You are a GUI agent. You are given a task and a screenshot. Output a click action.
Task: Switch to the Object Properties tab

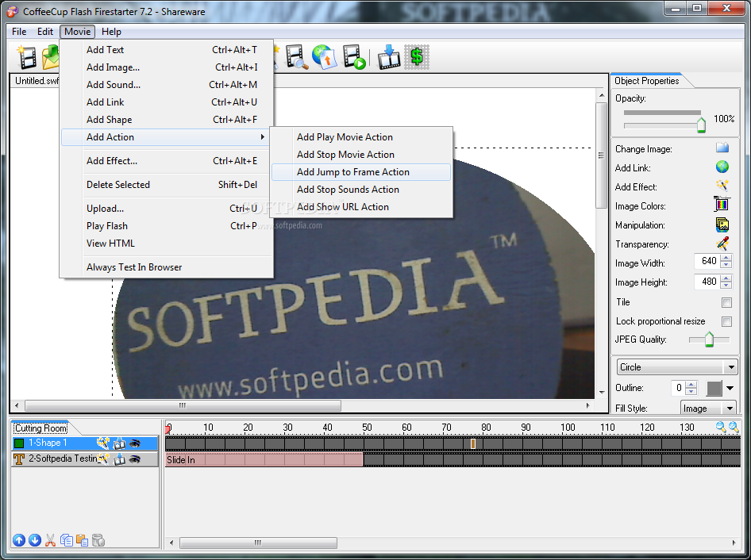click(646, 81)
